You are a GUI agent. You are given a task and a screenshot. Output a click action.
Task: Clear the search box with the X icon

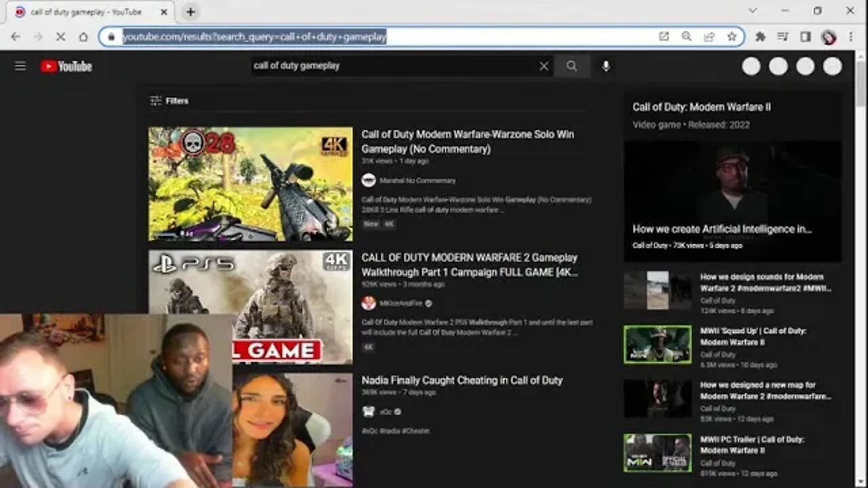pos(544,66)
